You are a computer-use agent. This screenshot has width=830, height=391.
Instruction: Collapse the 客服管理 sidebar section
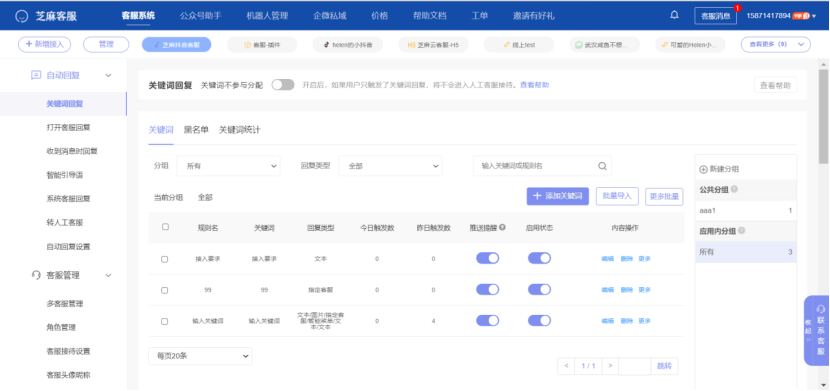(x=109, y=276)
